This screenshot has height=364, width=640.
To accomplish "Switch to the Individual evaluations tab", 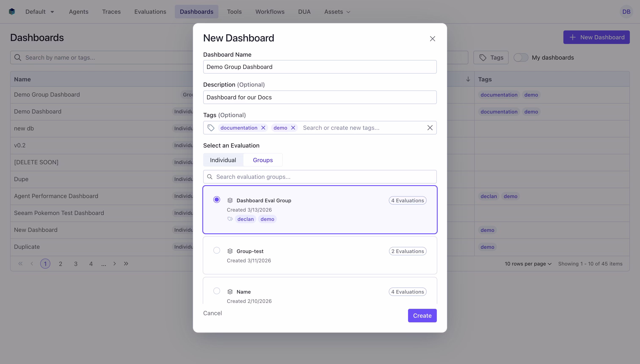I will point(223,160).
